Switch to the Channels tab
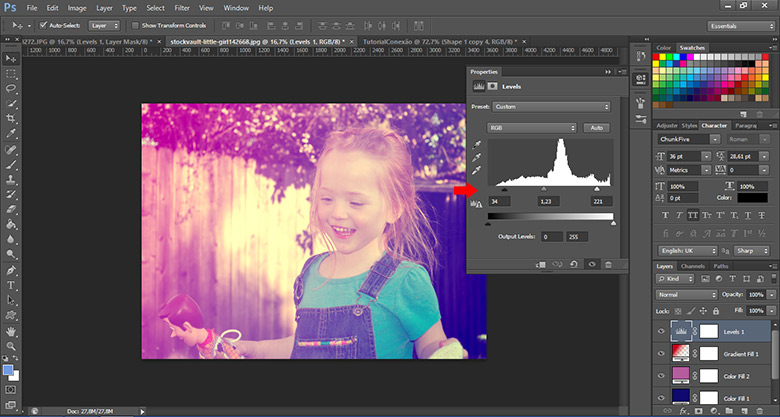 pos(692,266)
